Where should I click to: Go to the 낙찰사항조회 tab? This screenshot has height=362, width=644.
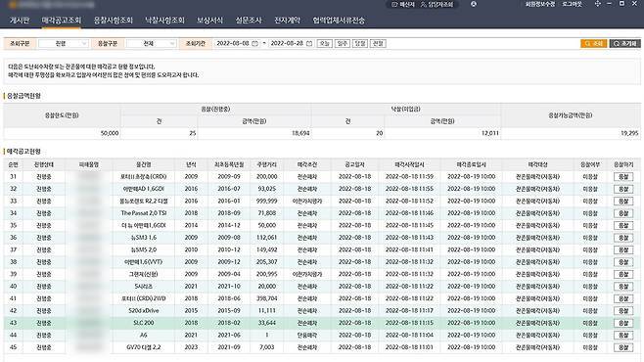click(x=164, y=21)
